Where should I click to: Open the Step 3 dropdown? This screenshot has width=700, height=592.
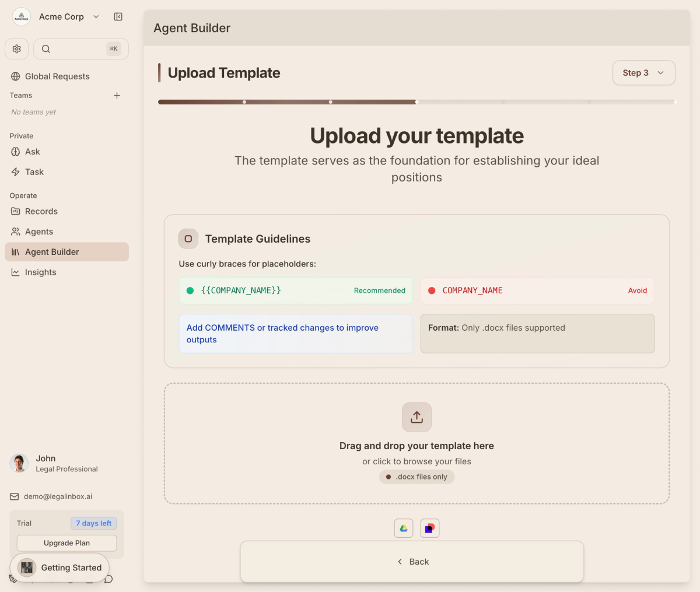click(644, 73)
